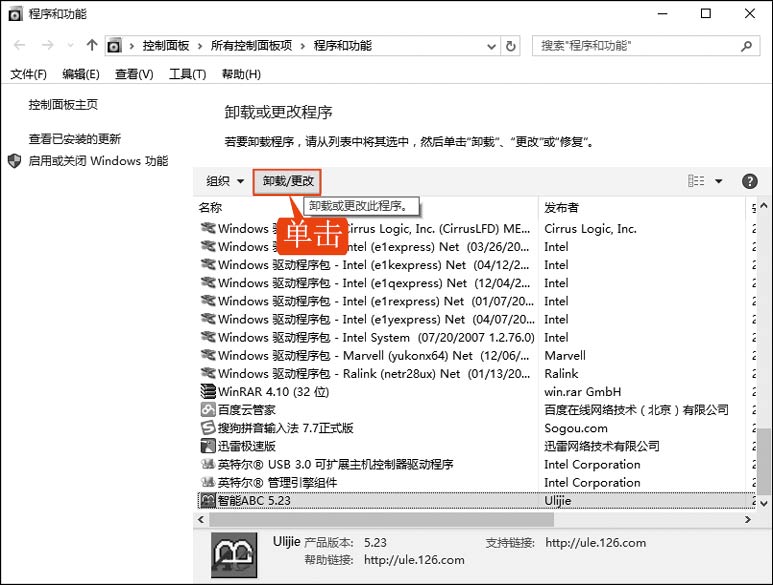Viewport: 773px width, 585px height.
Task: Click publisher win.rar GmbH cell
Action: pos(583,392)
